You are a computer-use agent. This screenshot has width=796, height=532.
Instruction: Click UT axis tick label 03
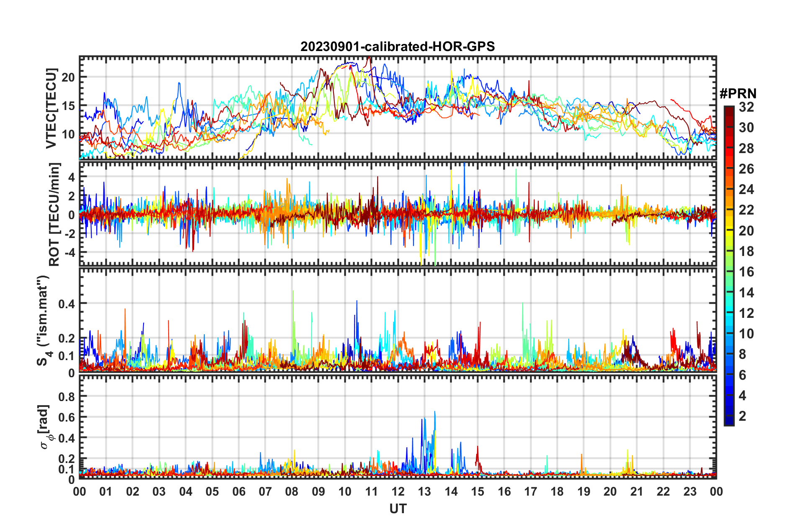159,491
